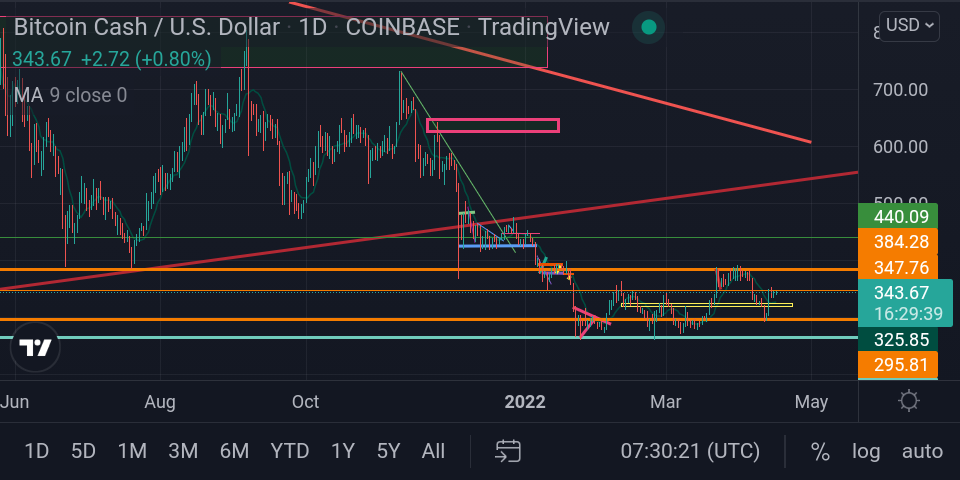Select the 5Y time range
Image resolution: width=960 pixels, height=480 pixels.
coord(388,451)
